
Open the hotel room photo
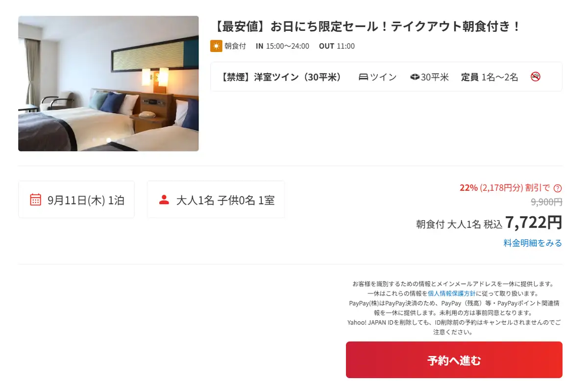(108, 83)
